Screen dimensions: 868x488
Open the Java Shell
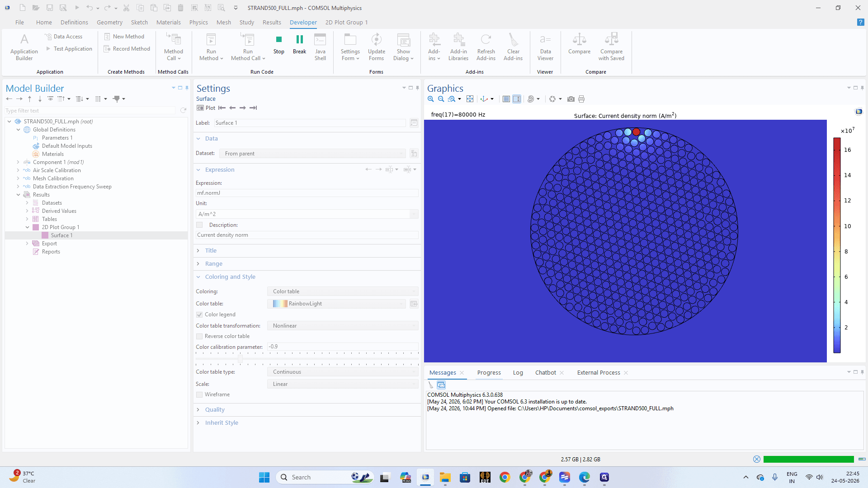coord(320,47)
